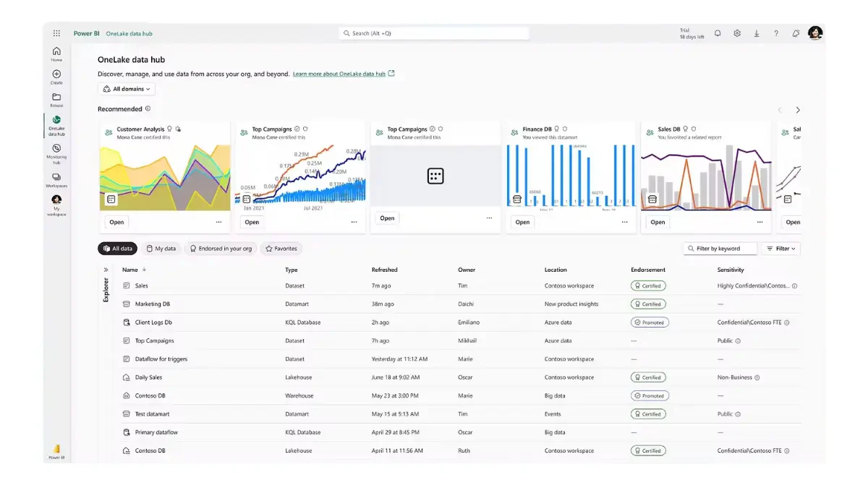Click Finance DB bar chart thumbnail
Image resolution: width=868 pixels, height=488 pixels.
[x=571, y=177]
